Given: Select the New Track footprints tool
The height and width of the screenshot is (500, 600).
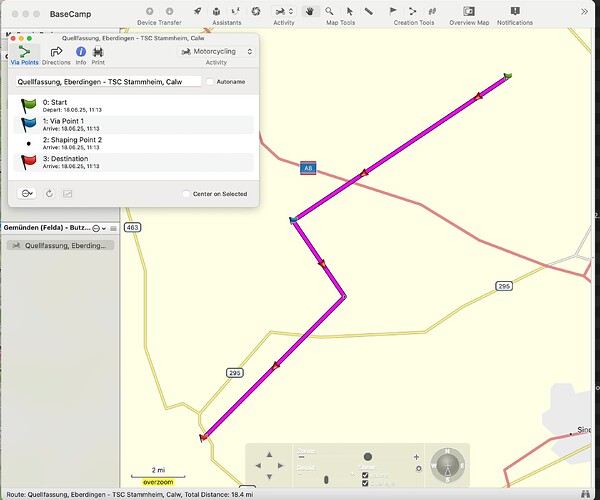Looking at the screenshot, I should [432, 11].
